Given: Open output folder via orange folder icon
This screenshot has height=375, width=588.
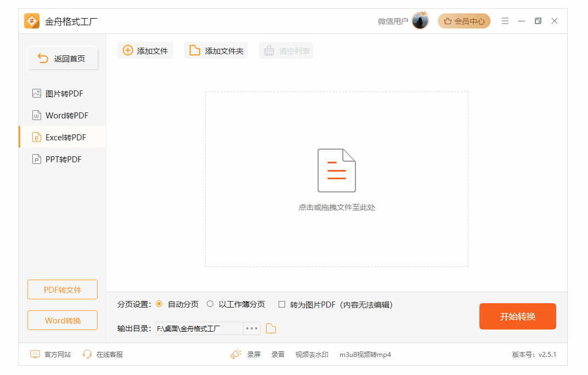Looking at the screenshot, I should point(271,328).
